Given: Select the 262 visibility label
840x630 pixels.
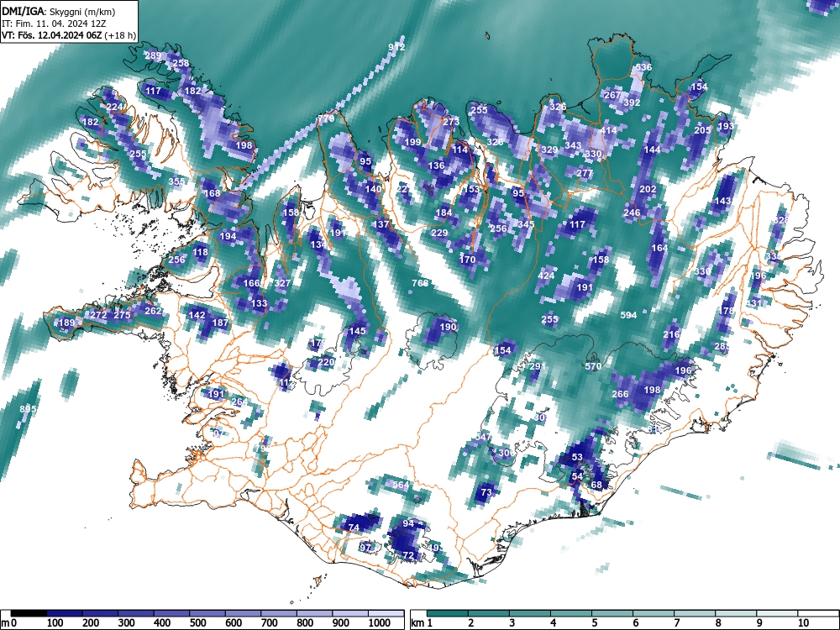Looking at the screenshot, I should [x=153, y=312].
